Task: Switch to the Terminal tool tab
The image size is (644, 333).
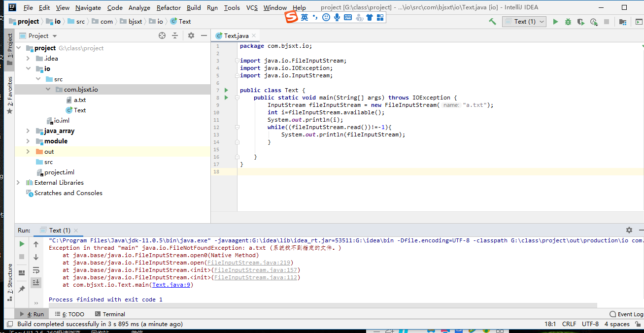Action: pyautogui.click(x=110, y=314)
